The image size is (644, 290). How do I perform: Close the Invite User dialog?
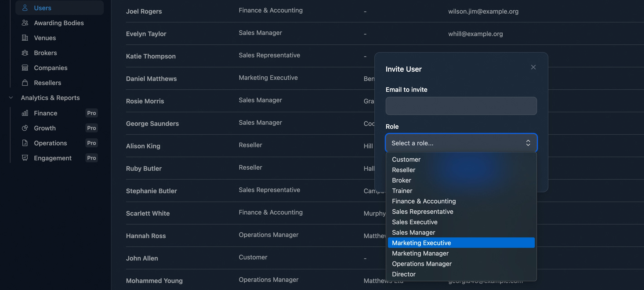(x=533, y=67)
